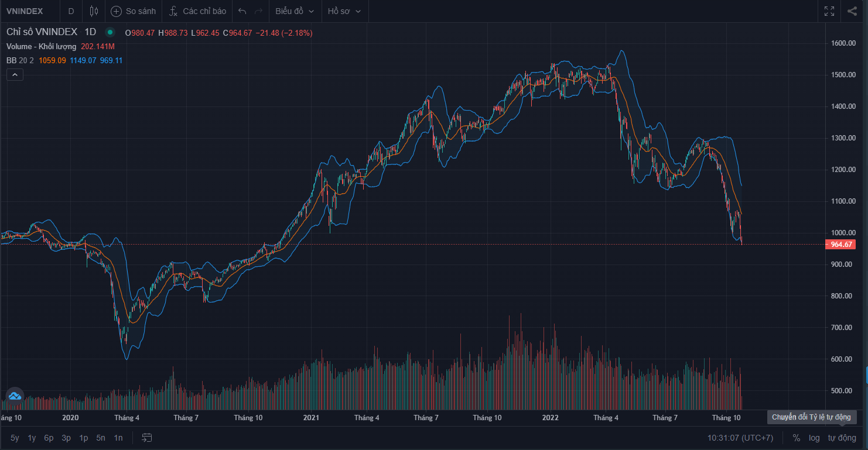Click the 2022 time axis label
Image resolution: width=868 pixels, height=450 pixels.
pyautogui.click(x=551, y=418)
